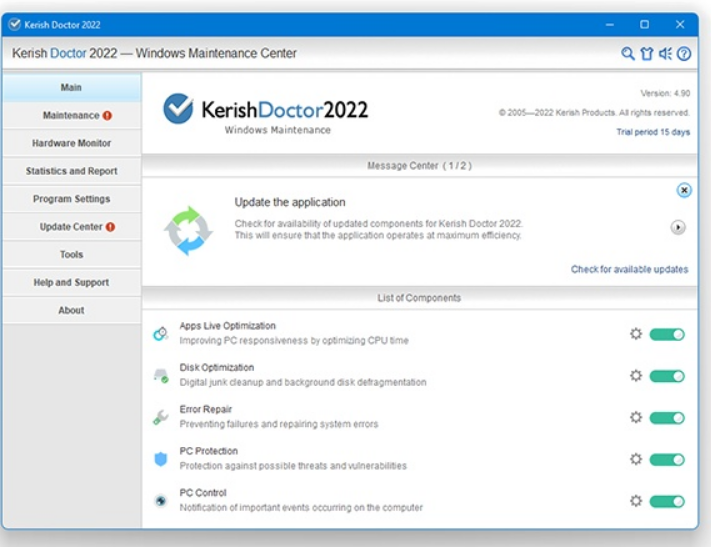
Task: Open the Tools section
Action: pyautogui.click(x=72, y=254)
